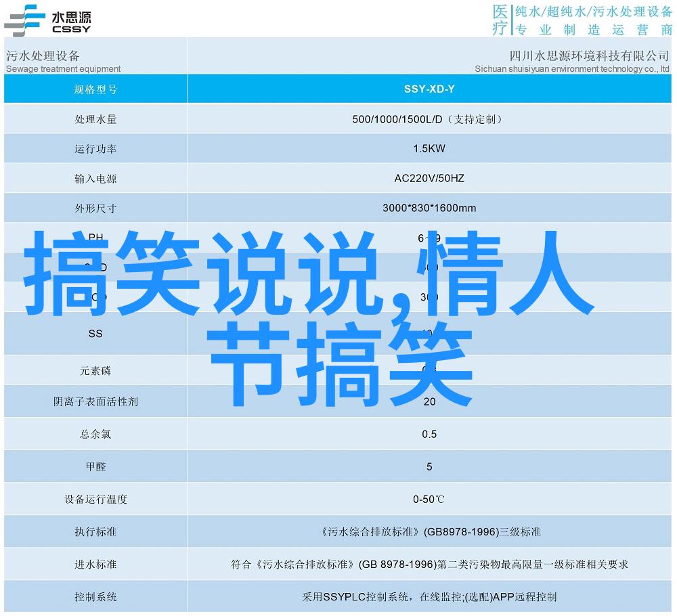Click the CSSY 水思源 logo
Screen dimensions: 677x616
pyautogui.click(x=47, y=21)
